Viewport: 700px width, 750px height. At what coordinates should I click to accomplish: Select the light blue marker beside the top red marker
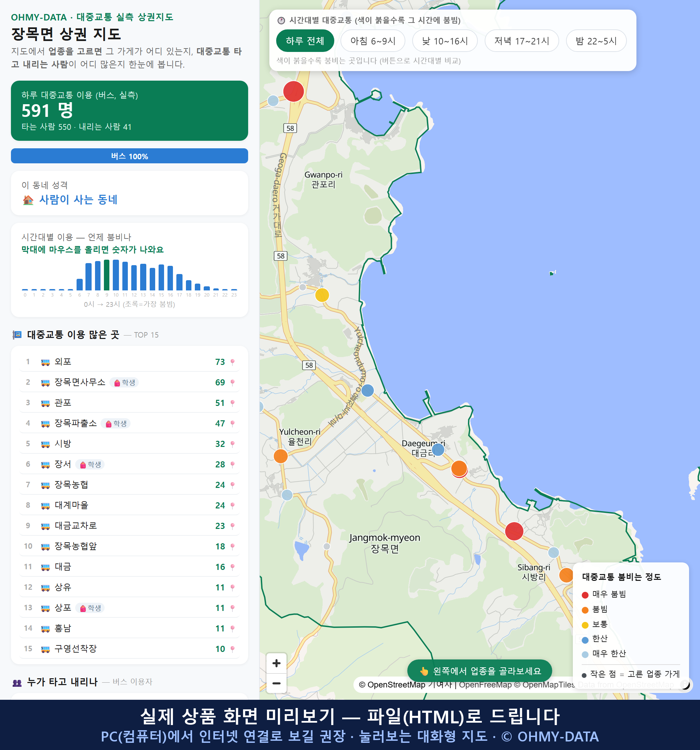[x=273, y=101]
